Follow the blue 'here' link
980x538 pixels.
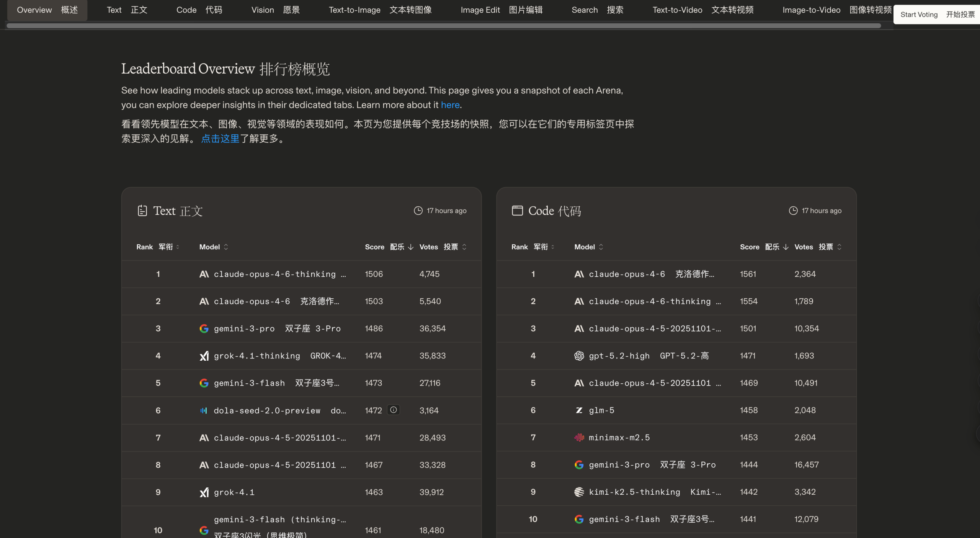[450, 105]
